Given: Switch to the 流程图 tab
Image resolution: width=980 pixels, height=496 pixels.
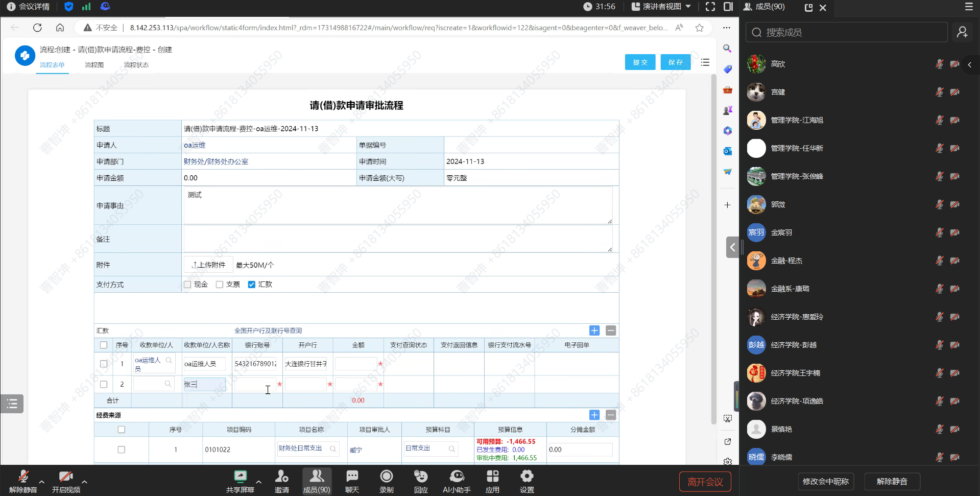Looking at the screenshot, I should [94, 65].
